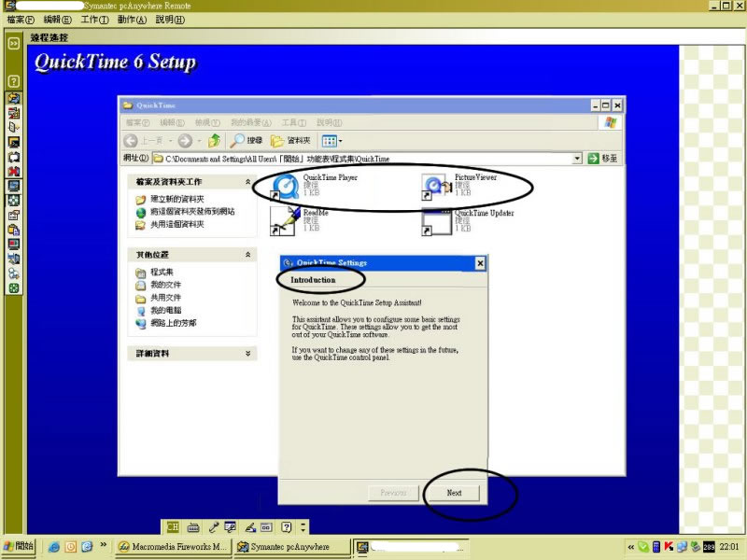This screenshot has height=560, width=747.
Task: Toggle the 資料夾 folders pane button
Action: (290, 141)
